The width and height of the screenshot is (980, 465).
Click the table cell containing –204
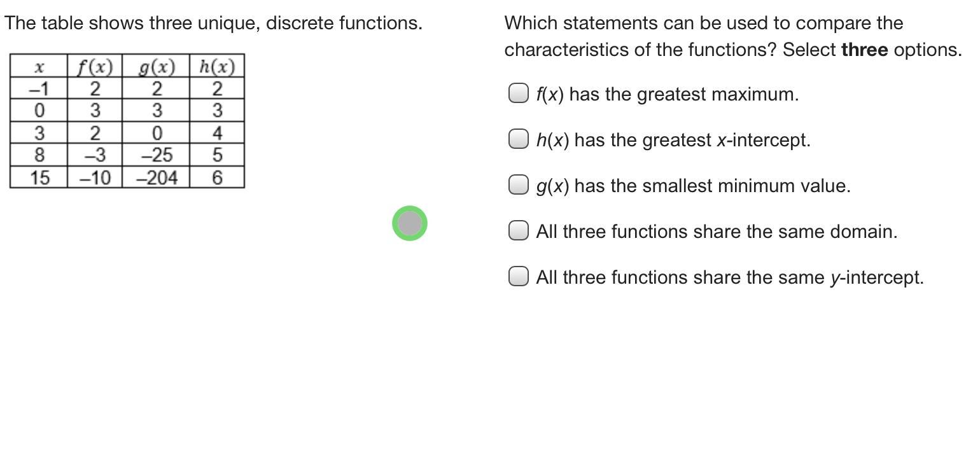pos(156,177)
